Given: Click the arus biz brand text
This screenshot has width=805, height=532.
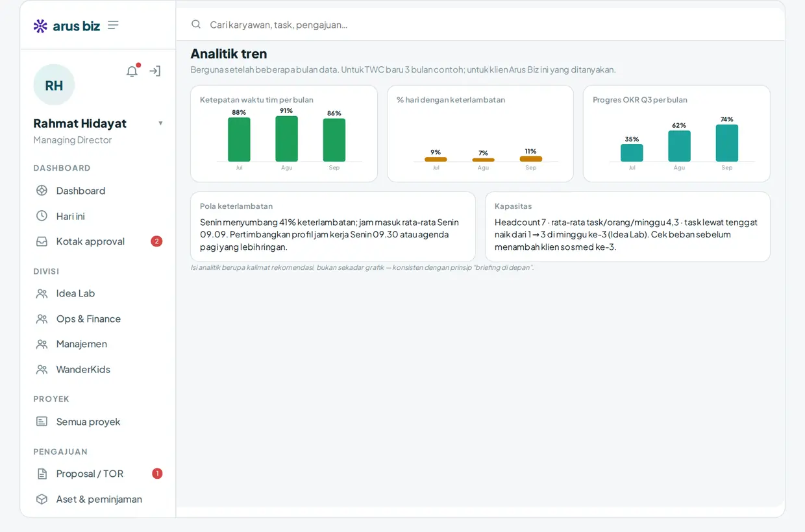Looking at the screenshot, I should [x=77, y=26].
